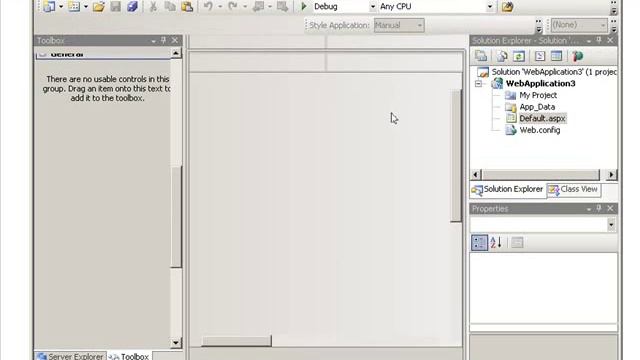This screenshot has width=640, height=360.
Task: Collapse the General group in Toolbox
Action: pos(42,54)
